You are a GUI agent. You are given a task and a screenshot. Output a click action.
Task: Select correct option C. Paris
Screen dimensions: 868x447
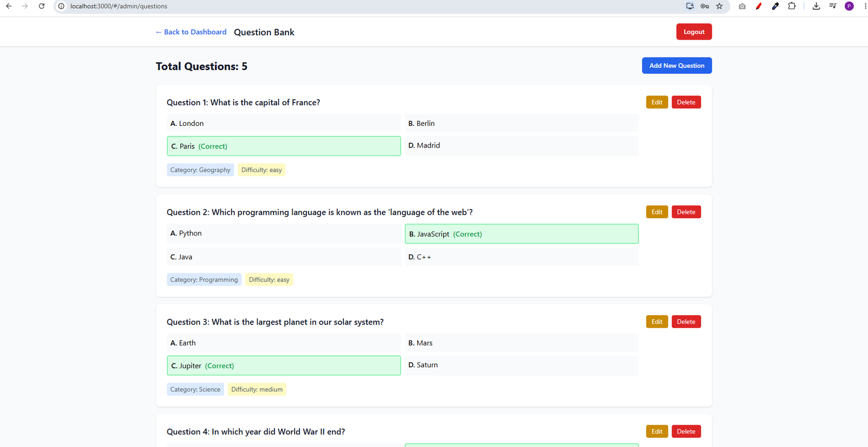pyautogui.click(x=284, y=146)
